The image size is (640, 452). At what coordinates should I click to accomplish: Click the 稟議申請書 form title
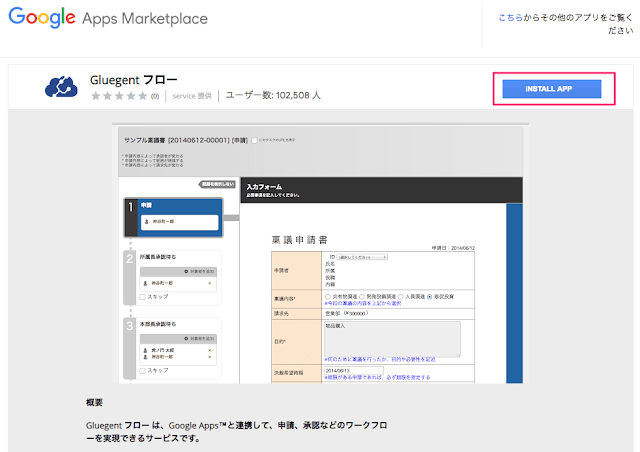tap(300, 240)
